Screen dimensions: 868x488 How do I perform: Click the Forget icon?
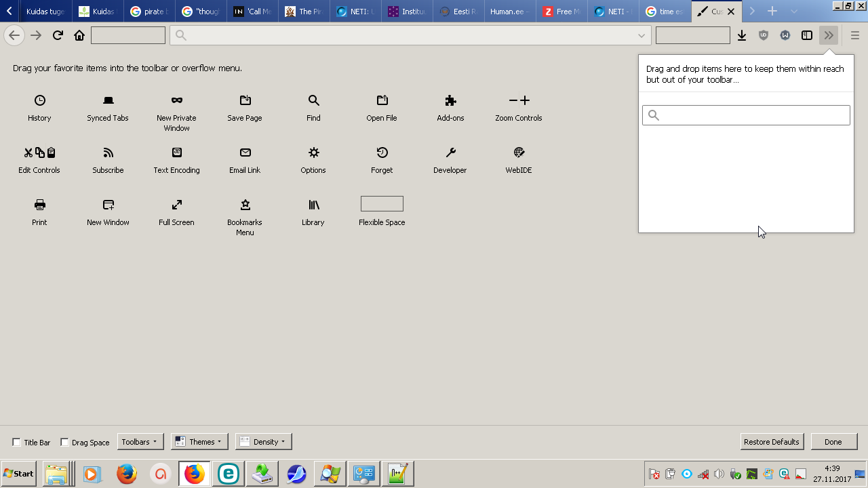(x=382, y=152)
